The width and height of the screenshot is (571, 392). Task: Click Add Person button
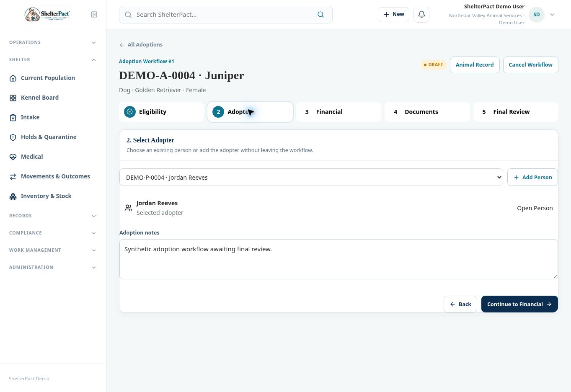tap(532, 177)
